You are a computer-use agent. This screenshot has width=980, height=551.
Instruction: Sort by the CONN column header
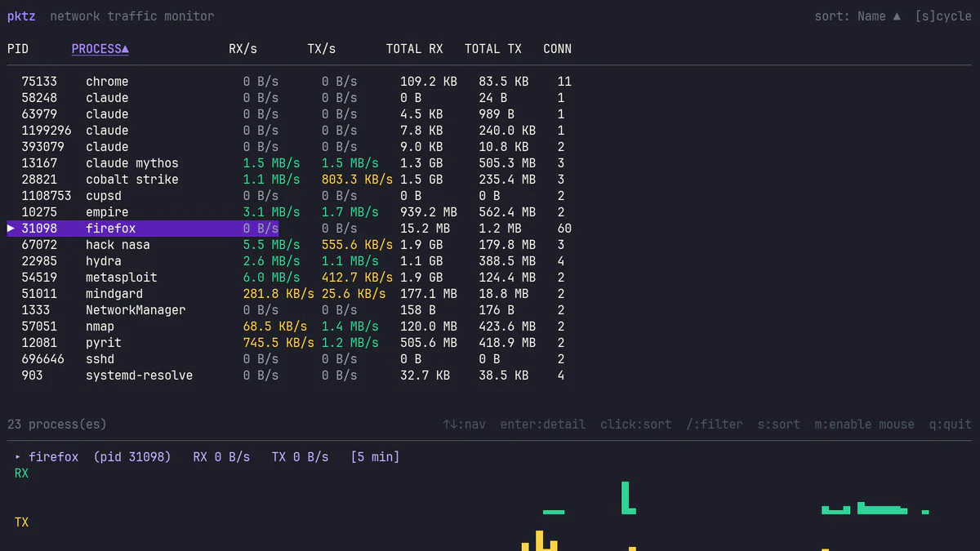(557, 49)
